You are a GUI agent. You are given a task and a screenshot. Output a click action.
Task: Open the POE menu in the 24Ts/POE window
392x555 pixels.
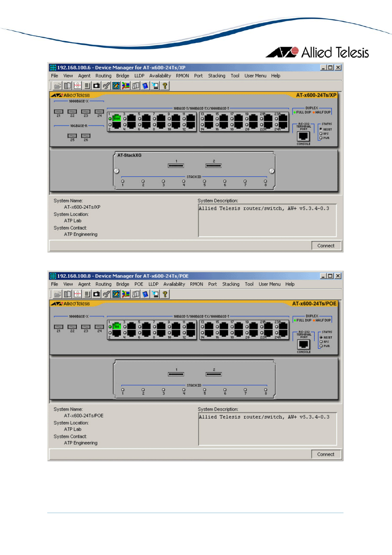pyautogui.click(x=139, y=284)
